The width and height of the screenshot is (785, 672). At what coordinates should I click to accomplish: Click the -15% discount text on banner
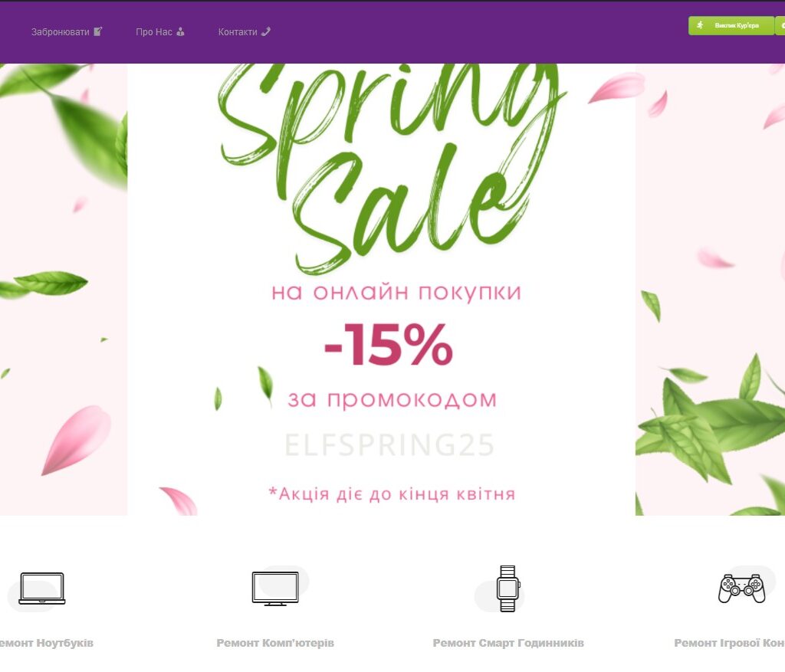tap(389, 345)
